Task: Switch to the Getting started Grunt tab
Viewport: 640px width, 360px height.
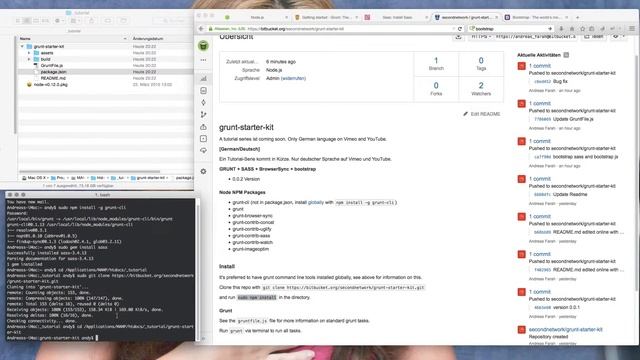Action: (327, 17)
